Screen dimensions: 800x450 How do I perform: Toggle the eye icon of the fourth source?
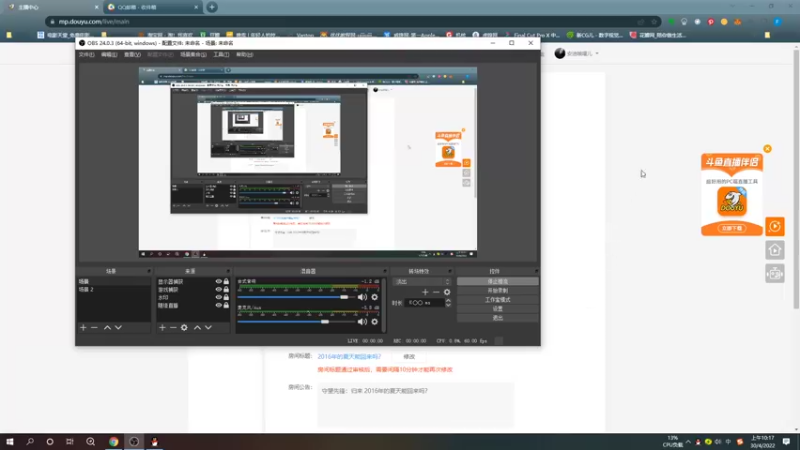tap(218, 305)
